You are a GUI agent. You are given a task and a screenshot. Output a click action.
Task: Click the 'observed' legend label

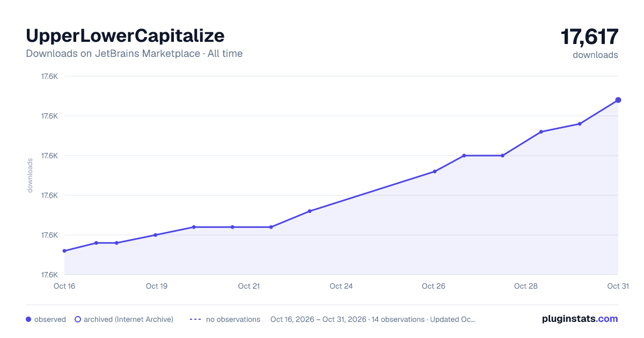50,319
